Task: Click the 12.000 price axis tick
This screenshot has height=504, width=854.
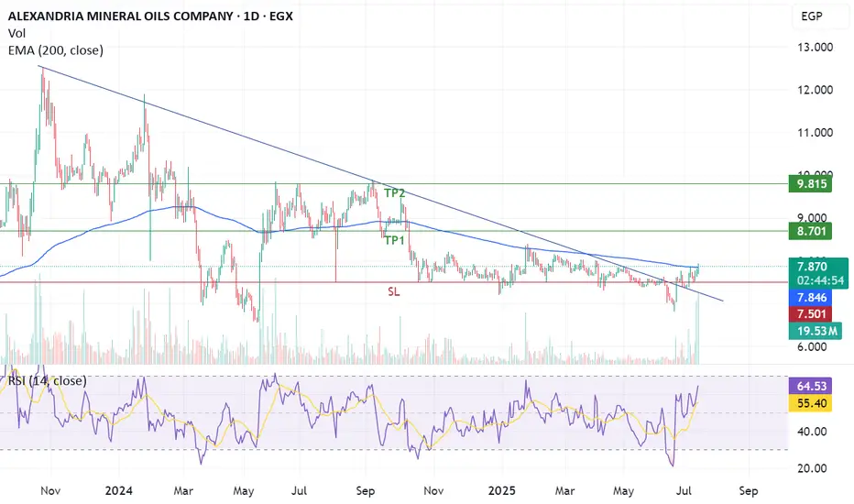Action: pos(815,90)
